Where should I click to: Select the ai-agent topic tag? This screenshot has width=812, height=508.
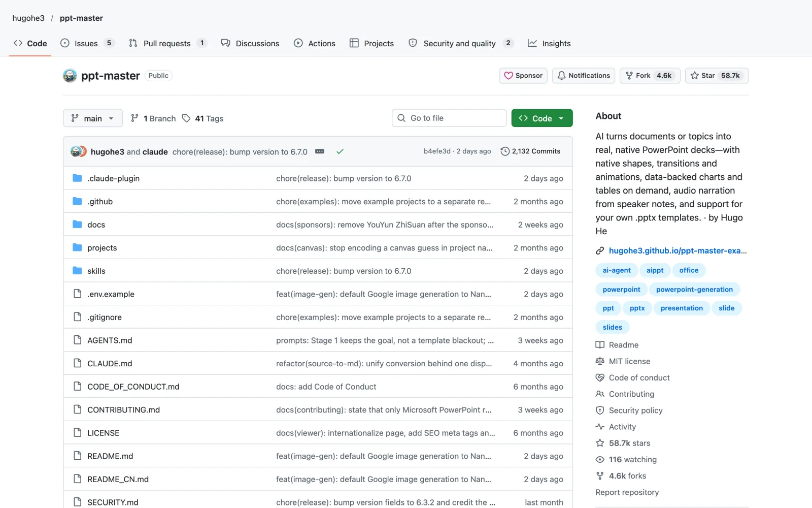pos(617,270)
